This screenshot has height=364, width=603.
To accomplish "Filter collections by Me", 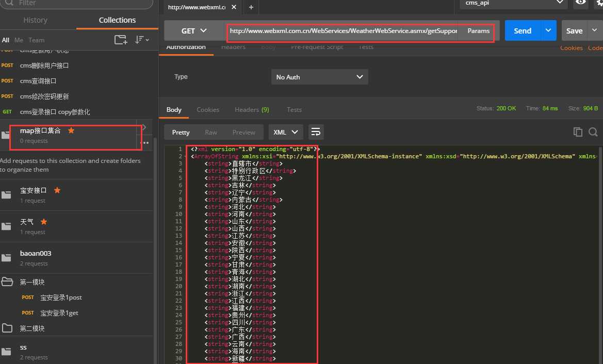I will click(x=19, y=40).
